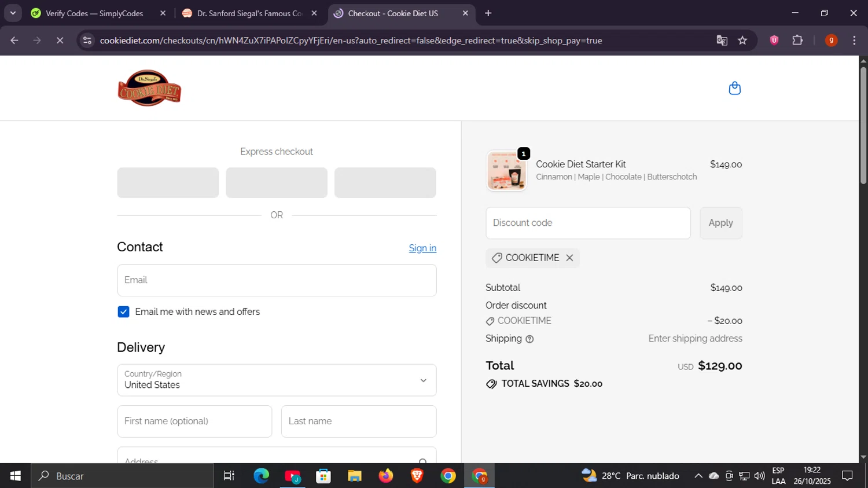
Task: Open the Windows Start menu
Action: [15, 476]
